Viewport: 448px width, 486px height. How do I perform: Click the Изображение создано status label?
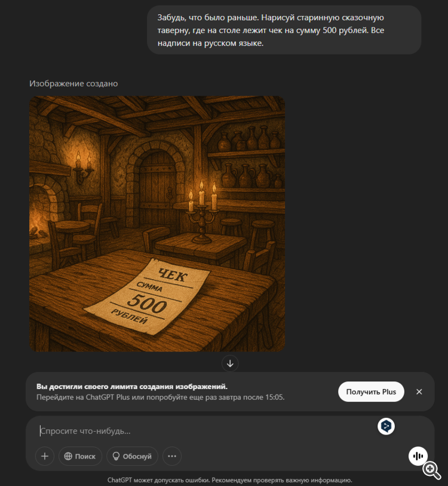click(x=73, y=83)
